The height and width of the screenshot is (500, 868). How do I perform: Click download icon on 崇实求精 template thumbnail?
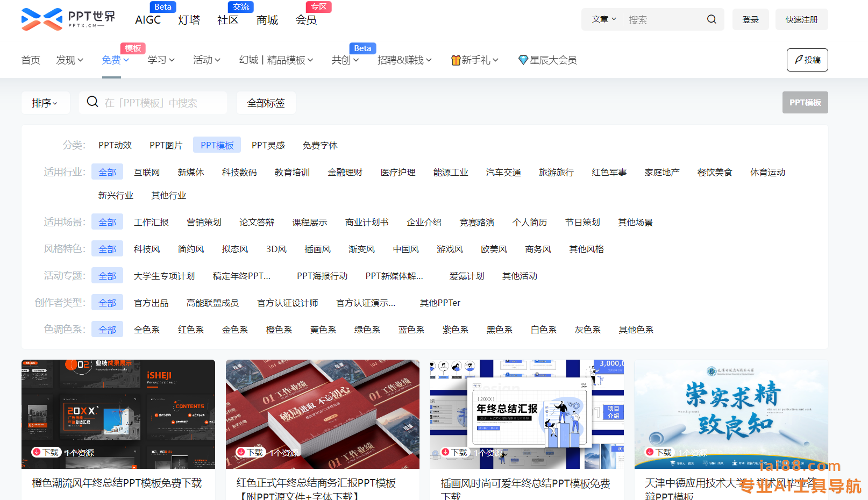pos(650,452)
